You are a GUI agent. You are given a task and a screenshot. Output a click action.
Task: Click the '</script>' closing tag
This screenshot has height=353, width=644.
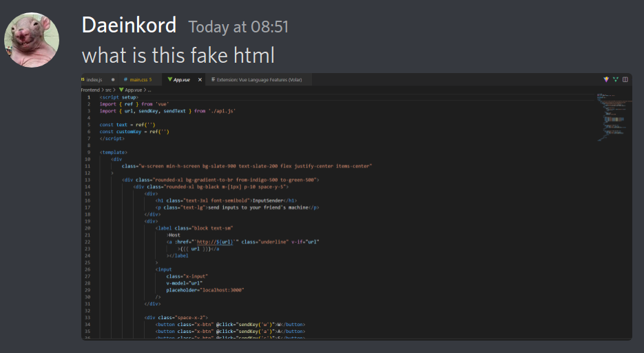pyautogui.click(x=112, y=139)
